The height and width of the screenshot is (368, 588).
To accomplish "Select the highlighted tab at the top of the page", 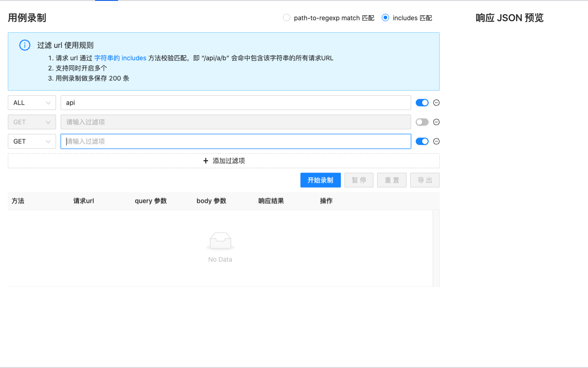I will click(106, 1).
